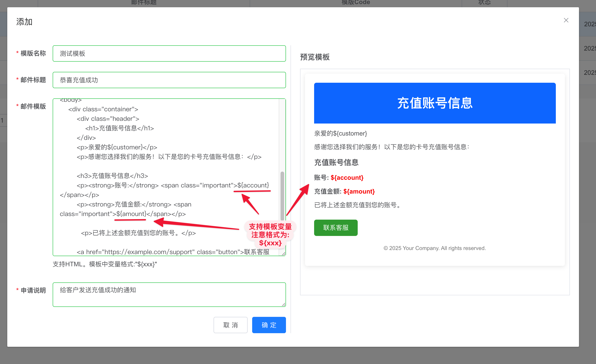Click the 支持HTML hint text below template

[105, 264]
